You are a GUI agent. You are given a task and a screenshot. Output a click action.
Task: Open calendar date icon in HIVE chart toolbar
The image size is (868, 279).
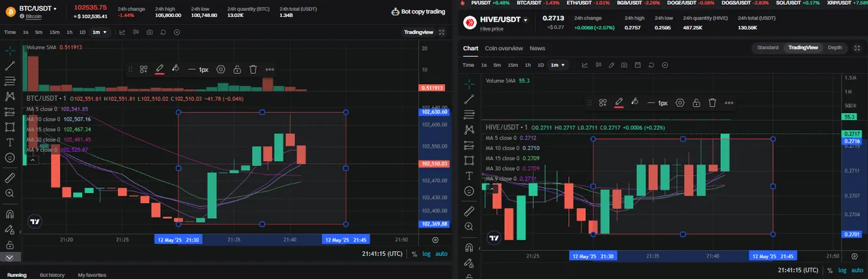pos(637,65)
